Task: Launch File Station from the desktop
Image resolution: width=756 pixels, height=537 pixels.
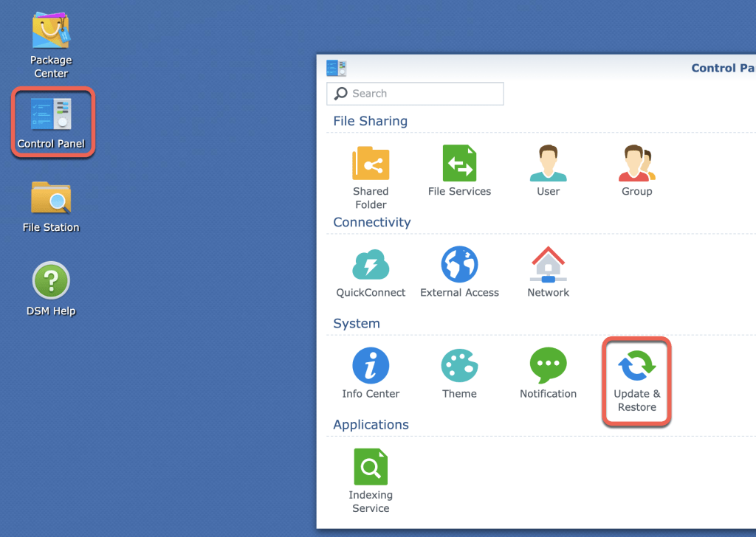Action: (51, 206)
